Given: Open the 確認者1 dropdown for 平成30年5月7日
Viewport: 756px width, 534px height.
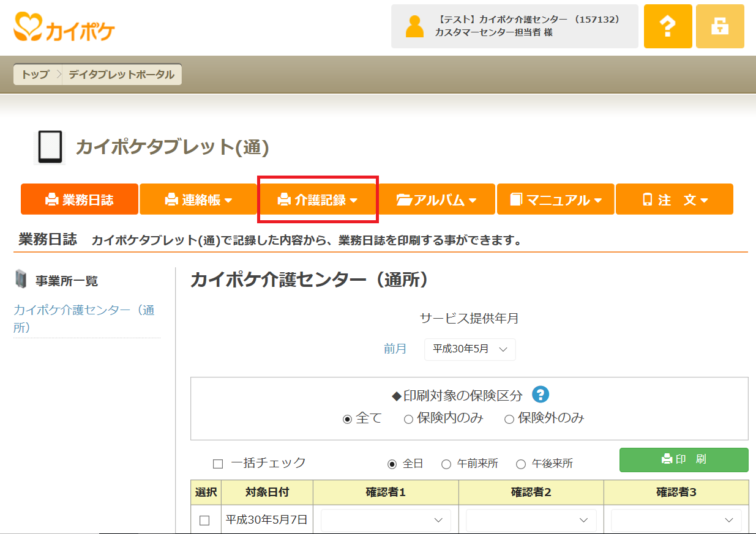Looking at the screenshot, I should 386,520.
